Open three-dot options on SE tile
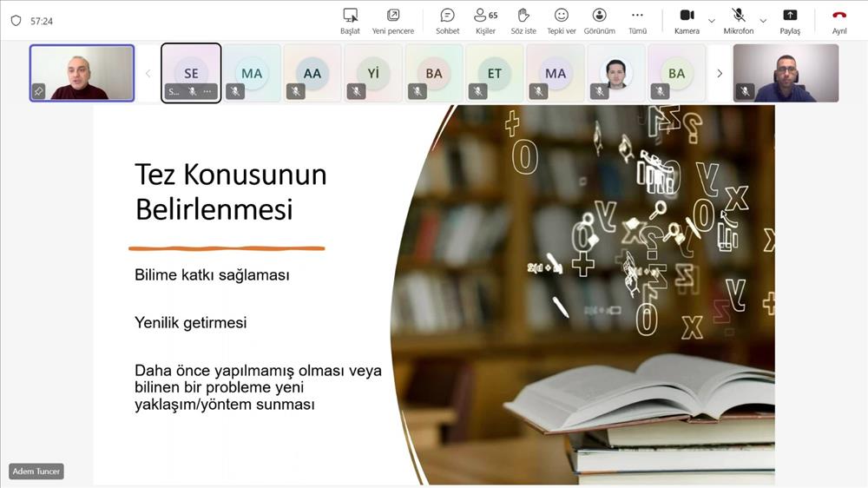The image size is (868, 488). pyautogui.click(x=207, y=91)
